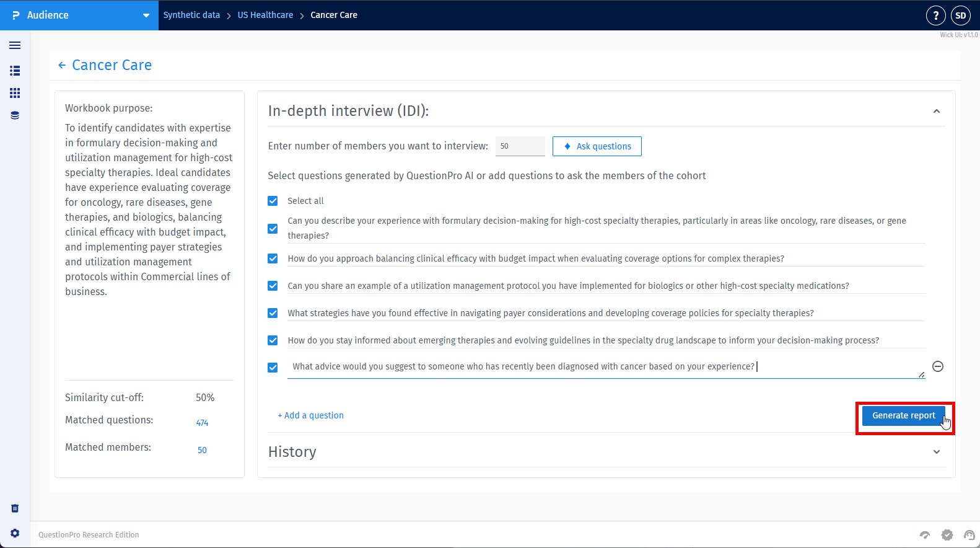Uncheck the balancing clinical efficacy question
The width and height of the screenshot is (980, 548).
click(x=273, y=259)
